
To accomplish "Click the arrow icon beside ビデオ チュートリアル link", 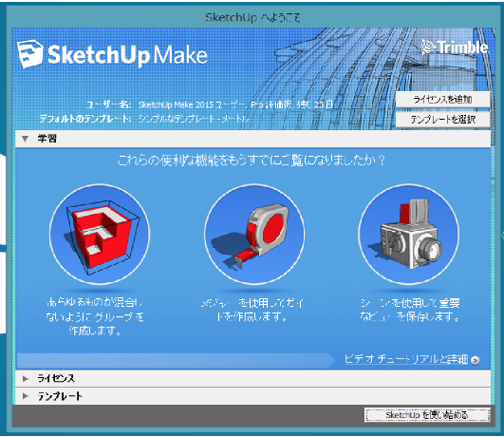I will coord(476,360).
